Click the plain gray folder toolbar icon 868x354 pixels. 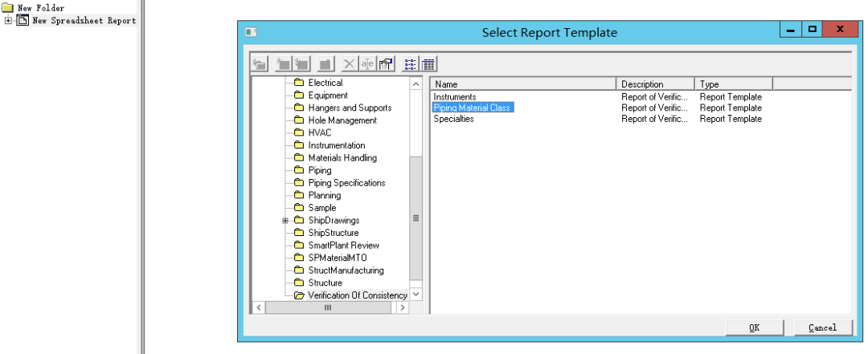(x=325, y=63)
